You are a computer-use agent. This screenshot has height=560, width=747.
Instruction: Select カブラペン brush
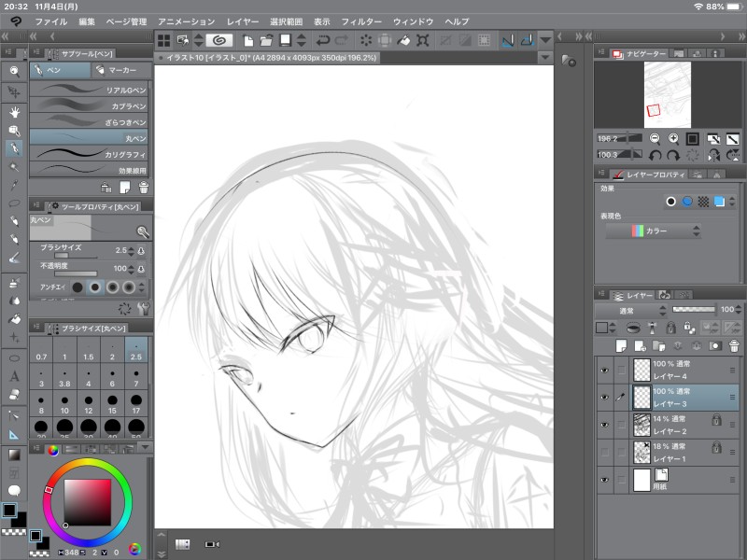click(89, 105)
